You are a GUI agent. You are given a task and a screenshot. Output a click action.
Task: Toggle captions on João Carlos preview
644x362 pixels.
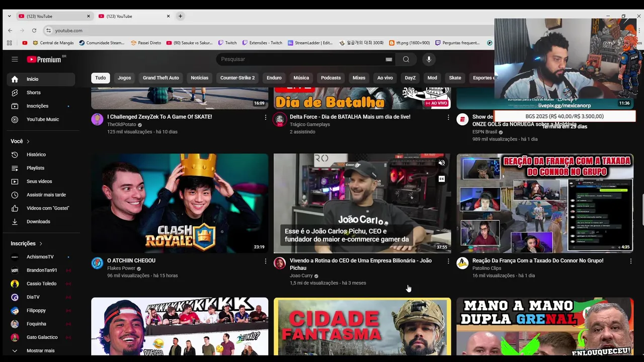(441, 179)
